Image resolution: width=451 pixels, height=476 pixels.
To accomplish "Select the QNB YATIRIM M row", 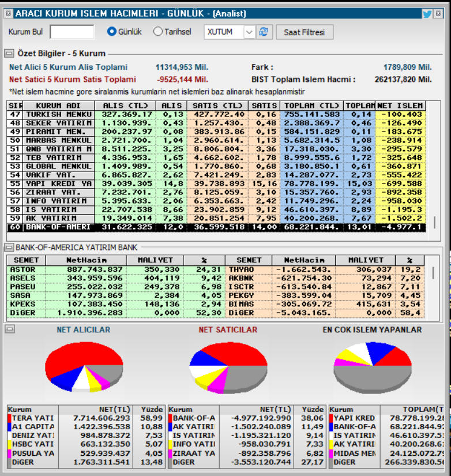I will pyautogui.click(x=216, y=149).
